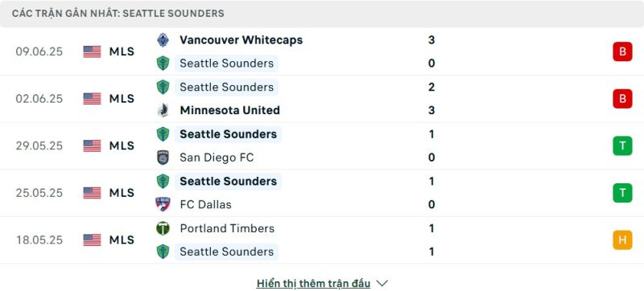Expand more matches with the chevron arrow
The height and width of the screenshot is (291, 644).
click(382, 283)
